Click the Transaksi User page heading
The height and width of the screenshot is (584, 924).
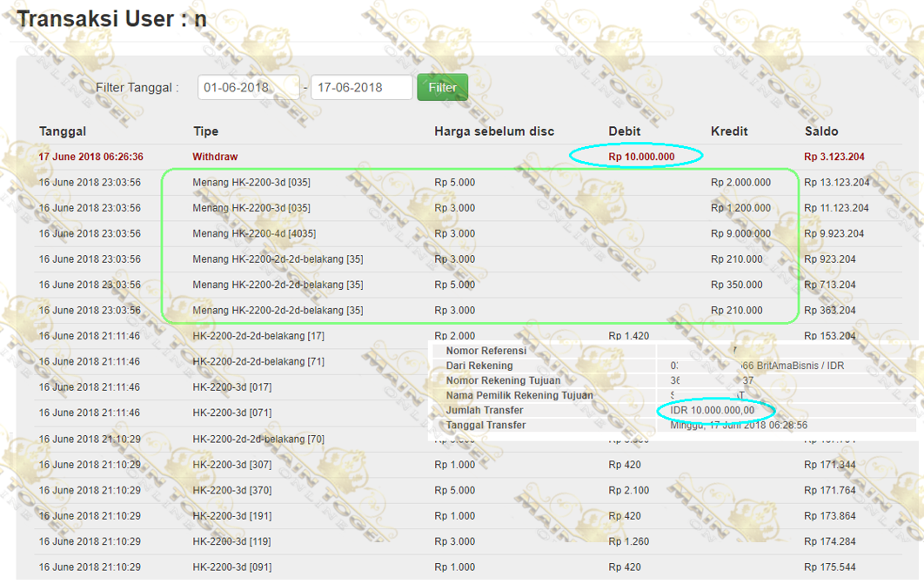click(111, 18)
